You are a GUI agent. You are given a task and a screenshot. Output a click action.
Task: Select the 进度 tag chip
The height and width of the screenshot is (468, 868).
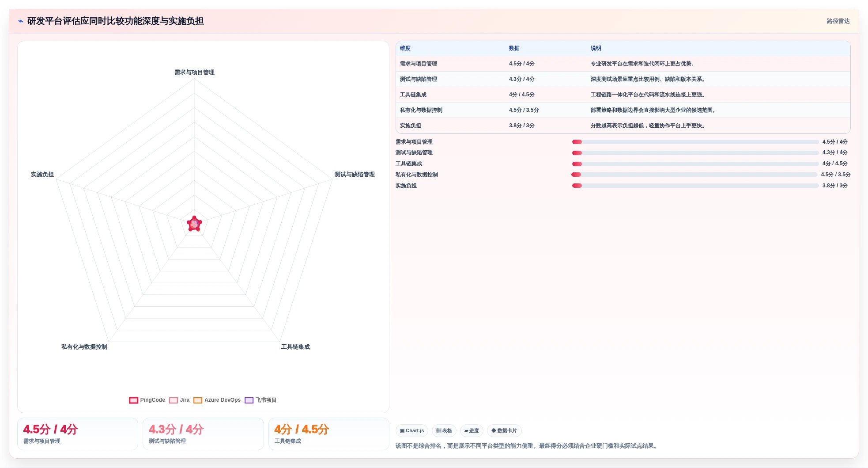pyautogui.click(x=472, y=430)
